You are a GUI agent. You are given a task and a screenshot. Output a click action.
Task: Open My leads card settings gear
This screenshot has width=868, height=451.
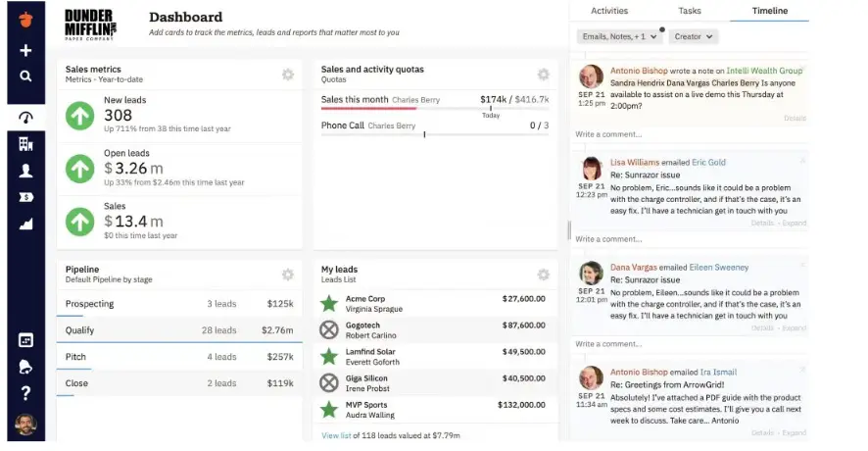pyautogui.click(x=544, y=275)
